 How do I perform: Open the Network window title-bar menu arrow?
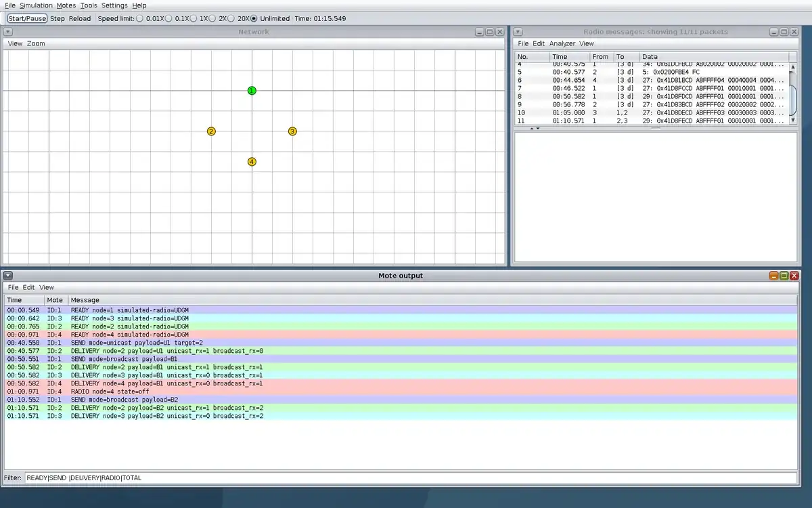tap(7, 32)
